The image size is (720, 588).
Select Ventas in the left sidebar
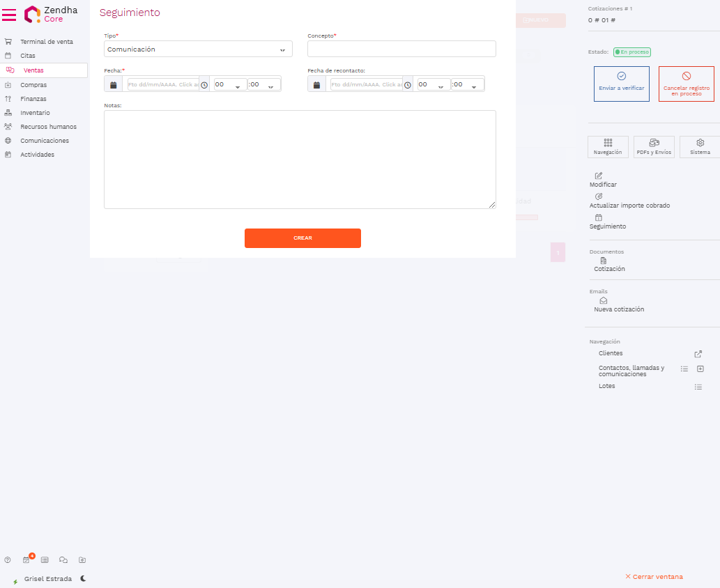[33, 70]
